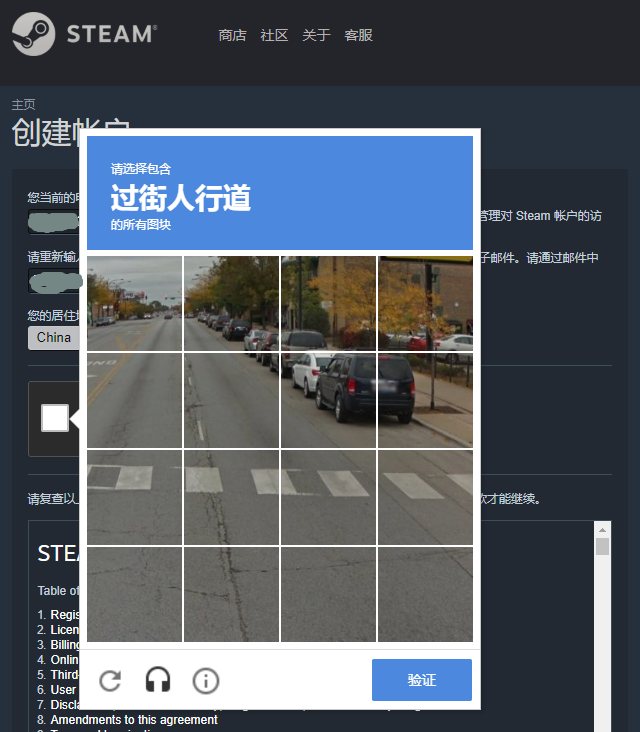Screen dimensions: 640x732
Task: Select captcha tile with white sedan parked
Action: pos(425,303)
